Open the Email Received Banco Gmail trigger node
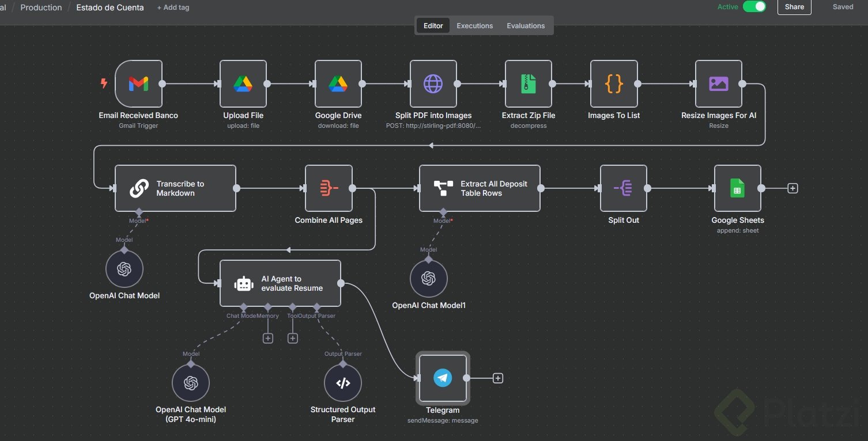 [x=138, y=83]
